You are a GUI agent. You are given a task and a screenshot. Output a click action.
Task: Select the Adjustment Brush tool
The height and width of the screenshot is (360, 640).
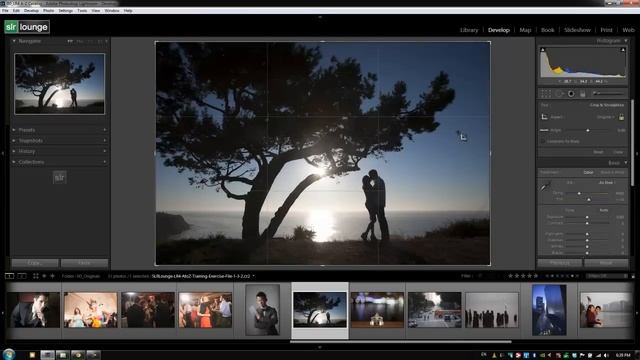pos(608,93)
